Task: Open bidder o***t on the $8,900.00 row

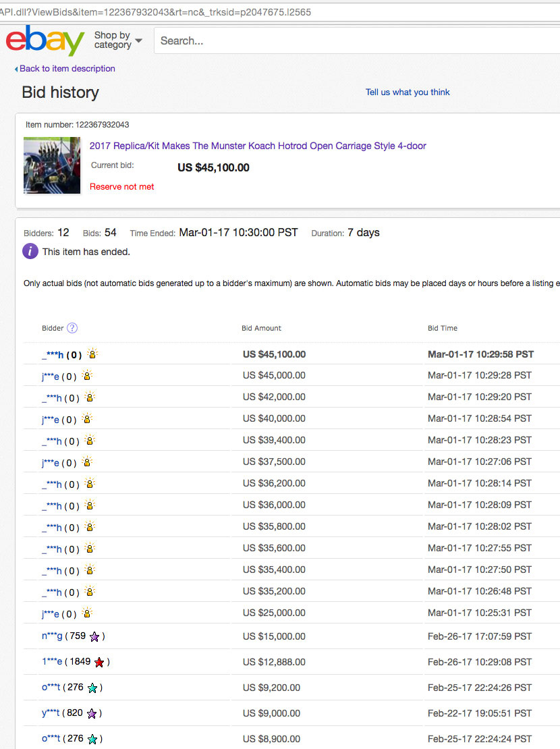Action: coord(51,738)
